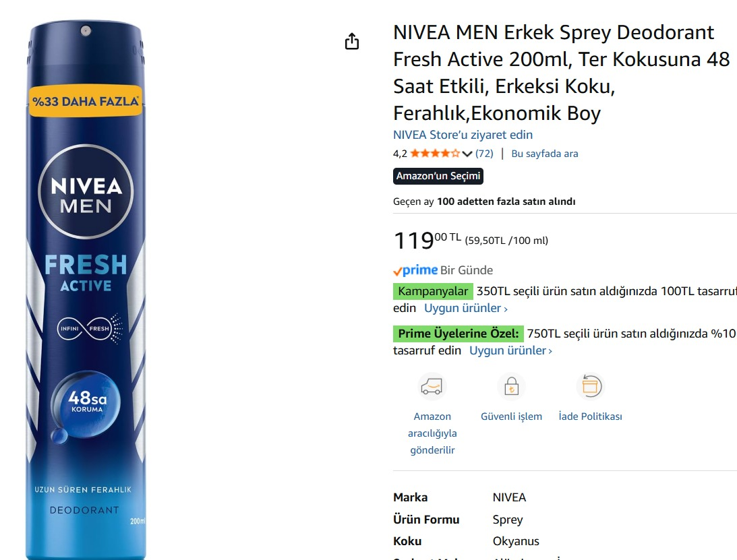Screen dimensions: 737x560
Task: Click the Amazon'un Seçimi badge
Action: click(x=438, y=177)
